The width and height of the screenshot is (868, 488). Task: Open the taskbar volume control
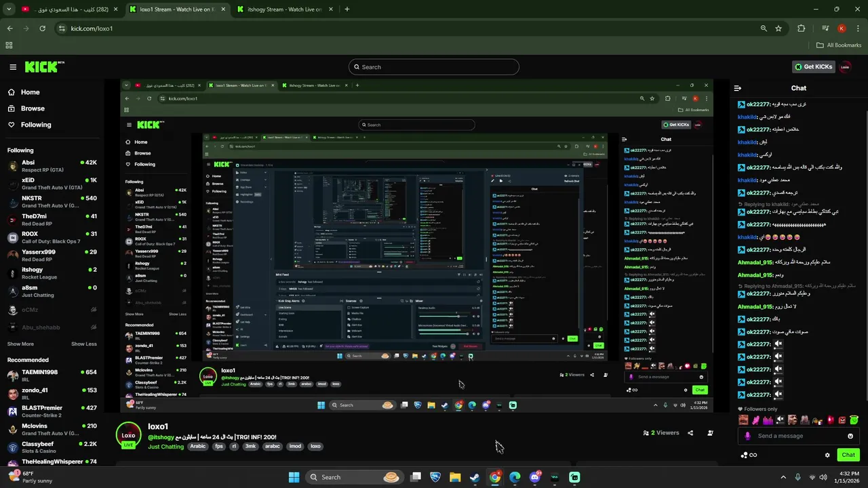(823, 477)
